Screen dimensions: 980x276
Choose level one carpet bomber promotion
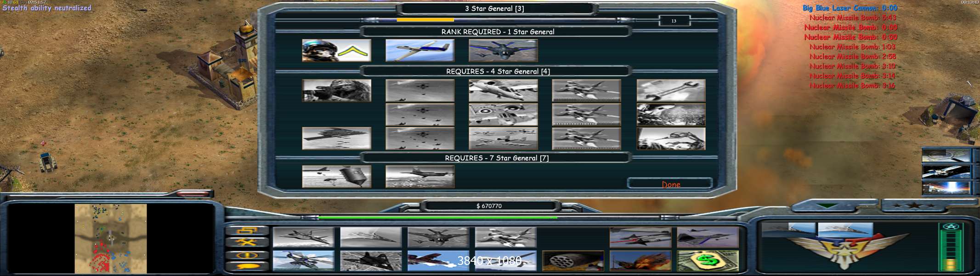coord(420,91)
